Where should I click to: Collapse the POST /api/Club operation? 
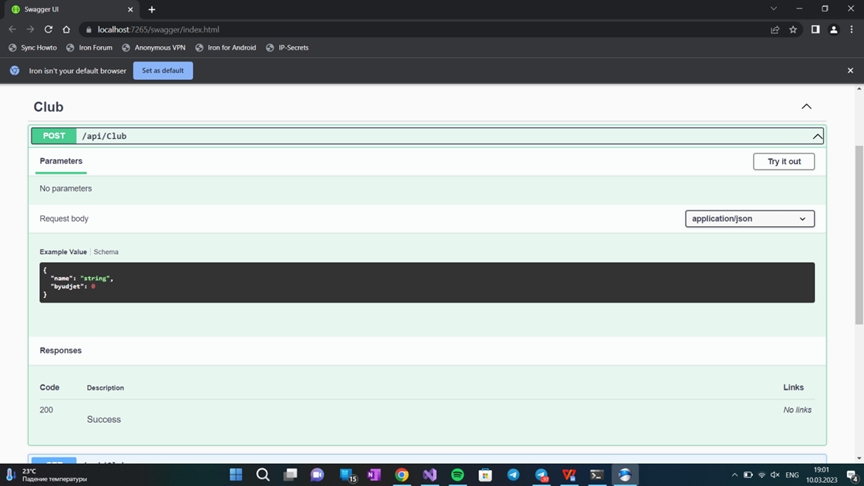(817, 136)
